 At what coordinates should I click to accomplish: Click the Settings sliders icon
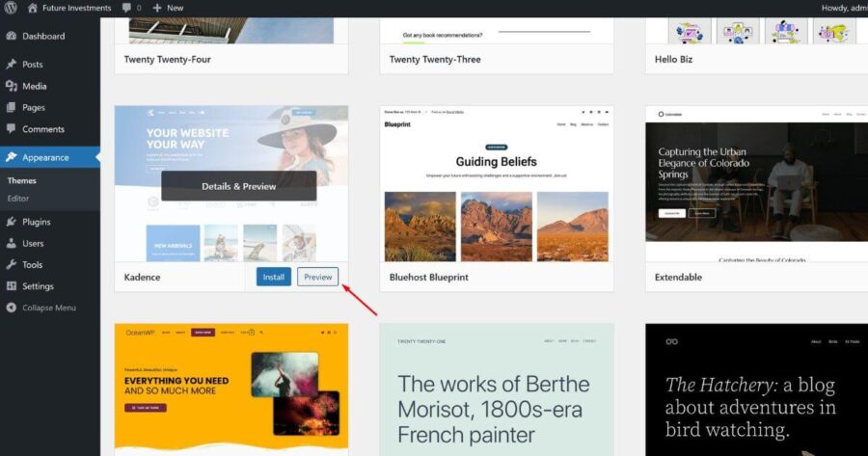pyautogui.click(x=12, y=286)
